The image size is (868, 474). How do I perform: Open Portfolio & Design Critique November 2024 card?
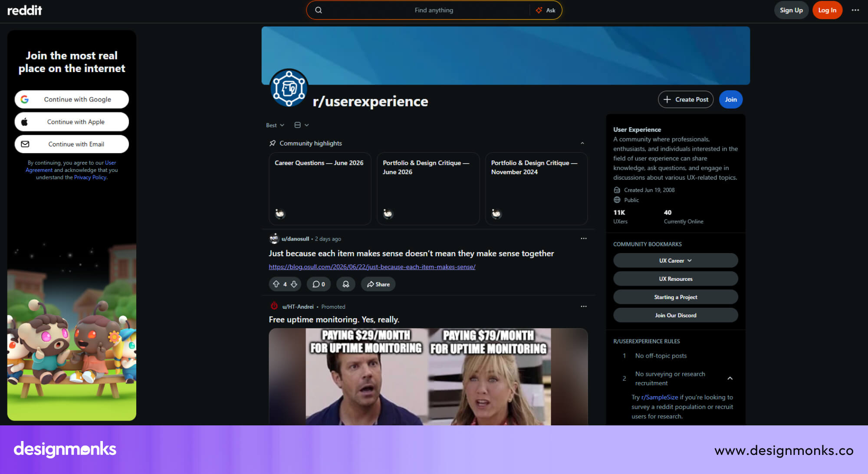(536, 188)
